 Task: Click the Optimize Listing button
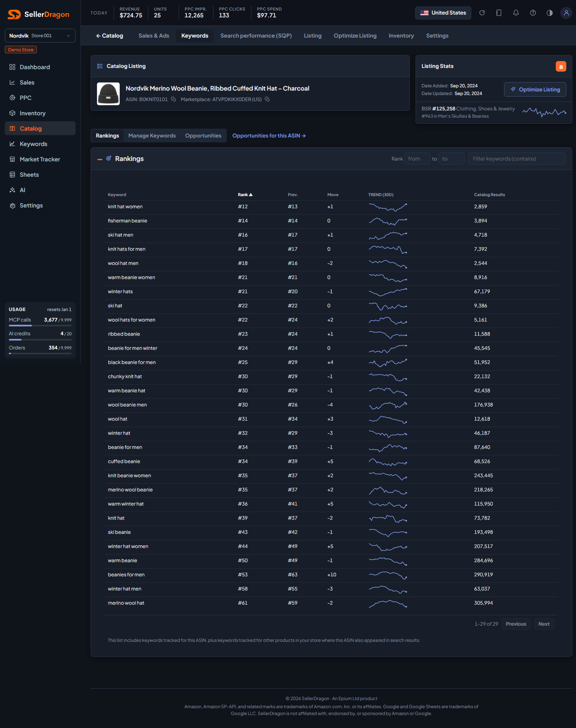point(535,89)
